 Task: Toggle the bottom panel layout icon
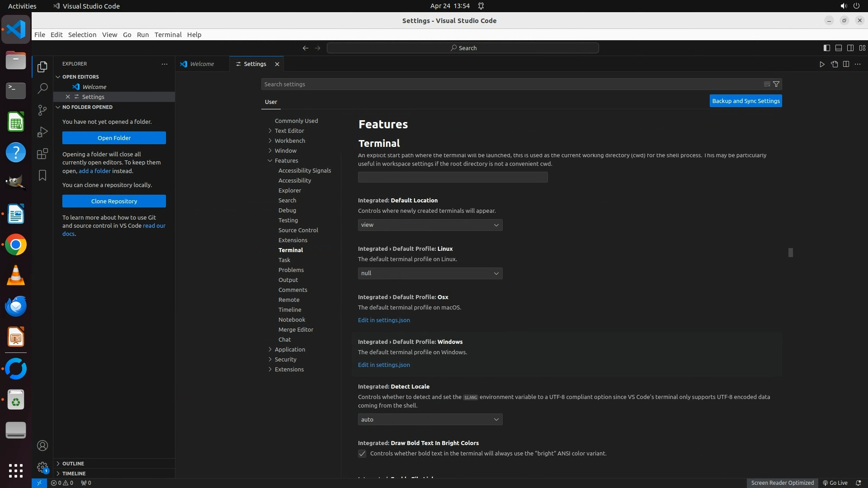pyautogui.click(x=838, y=48)
